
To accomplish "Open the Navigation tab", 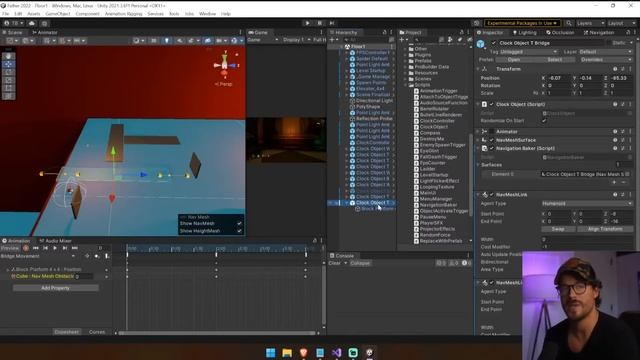I will pos(599,32).
